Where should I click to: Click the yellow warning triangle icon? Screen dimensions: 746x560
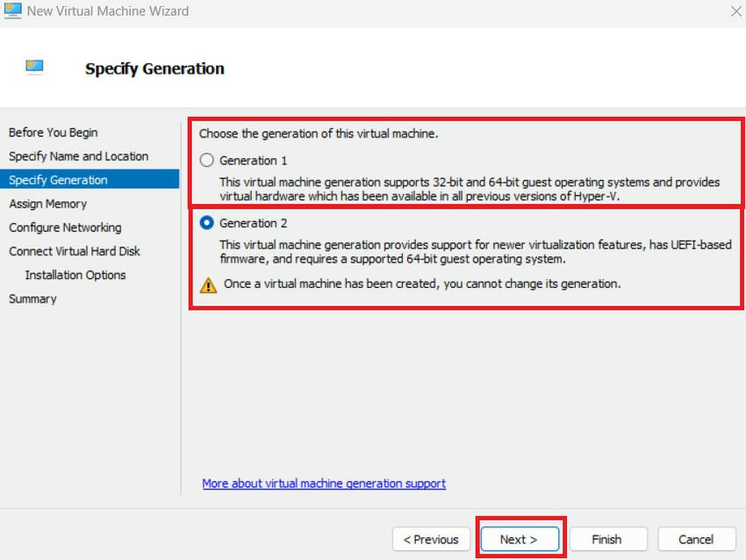point(208,284)
